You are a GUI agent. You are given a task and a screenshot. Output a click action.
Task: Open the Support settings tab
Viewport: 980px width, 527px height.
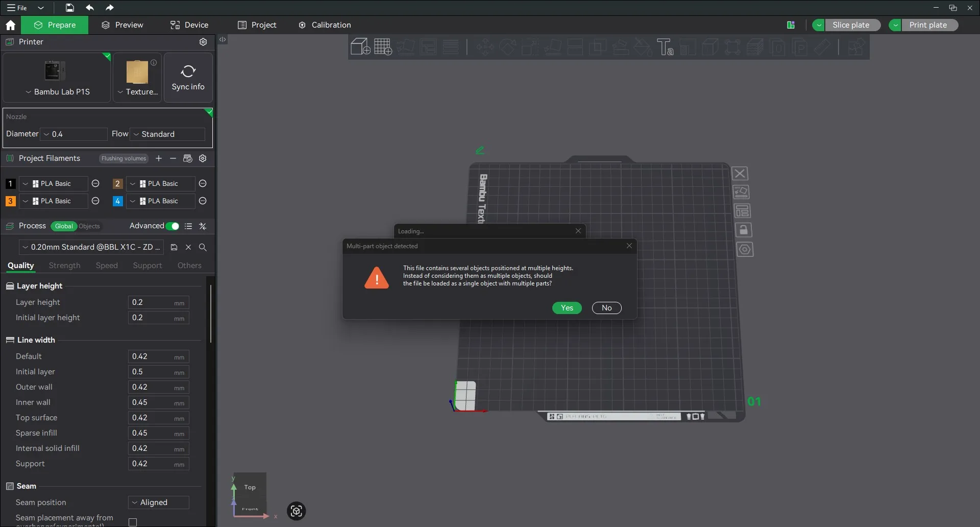point(148,266)
